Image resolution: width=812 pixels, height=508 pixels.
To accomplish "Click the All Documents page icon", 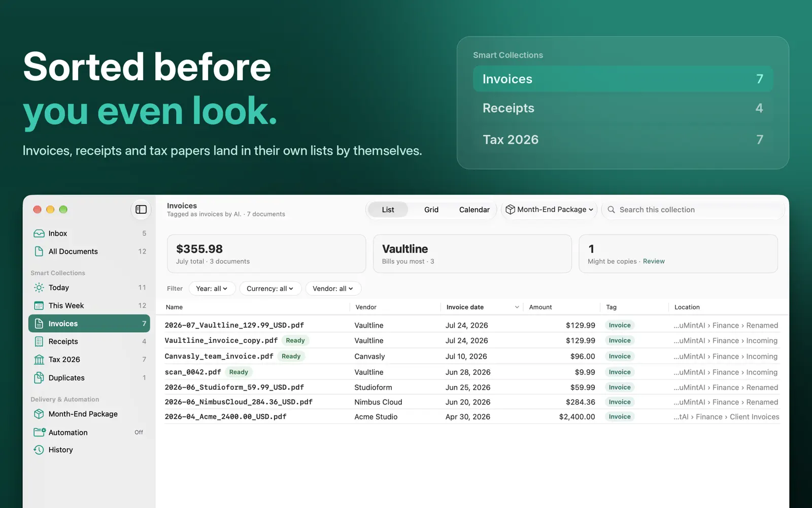I will [x=39, y=251].
